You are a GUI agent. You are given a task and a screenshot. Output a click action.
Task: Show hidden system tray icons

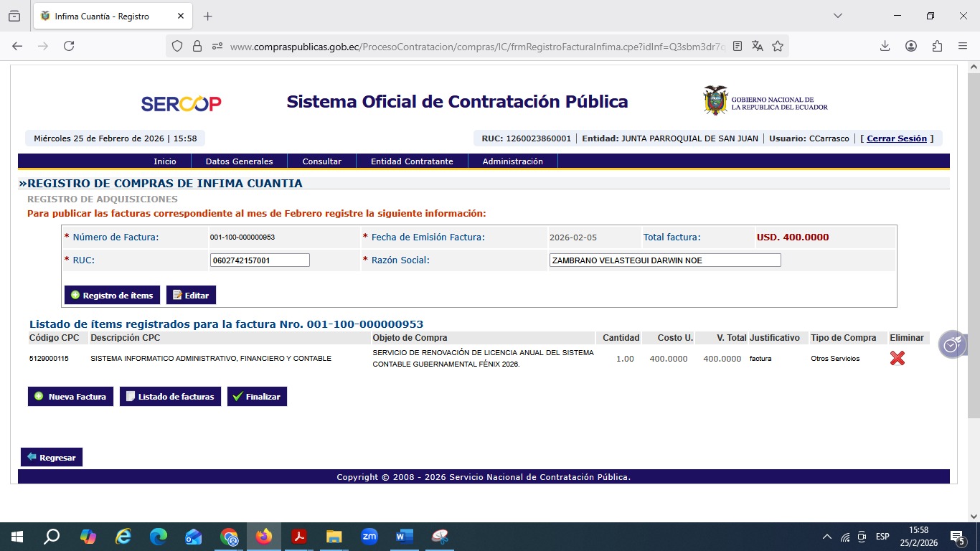tap(826, 537)
